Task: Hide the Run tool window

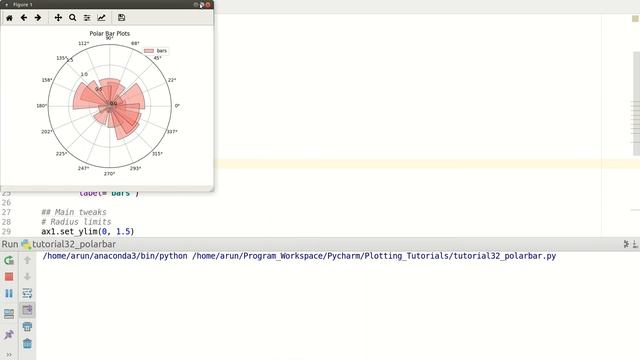Action: (x=636, y=244)
